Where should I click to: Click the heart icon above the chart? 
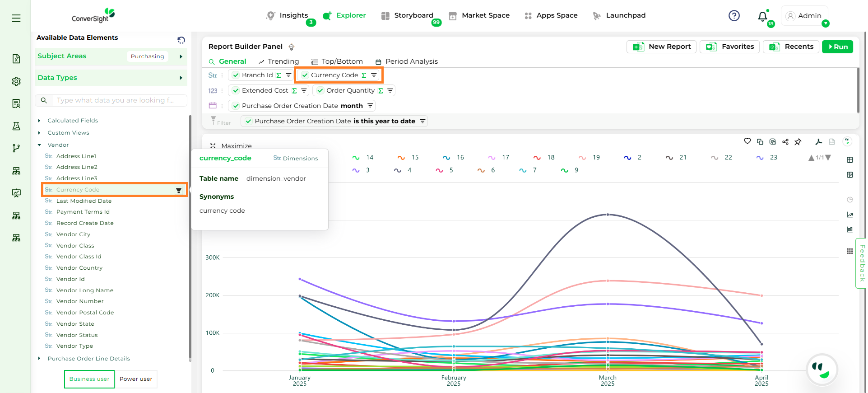pyautogui.click(x=747, y=141)
